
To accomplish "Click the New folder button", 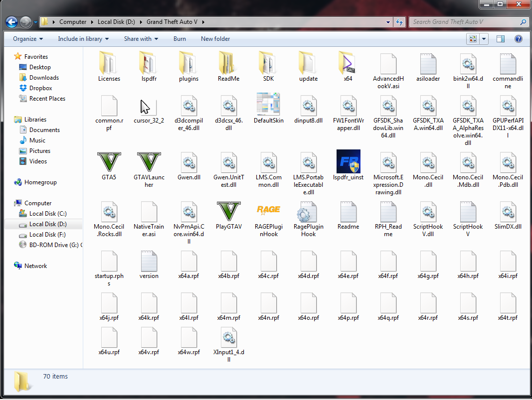I will point(215,39).
